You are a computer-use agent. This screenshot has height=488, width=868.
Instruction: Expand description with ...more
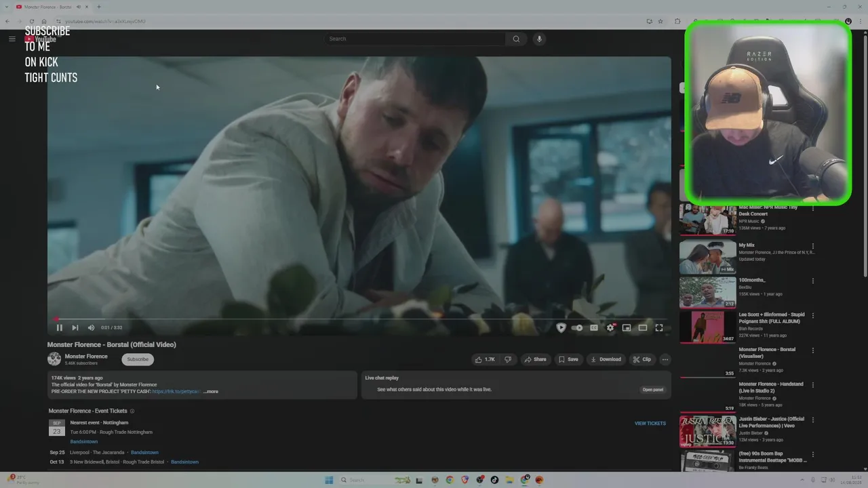coord(211,391)
